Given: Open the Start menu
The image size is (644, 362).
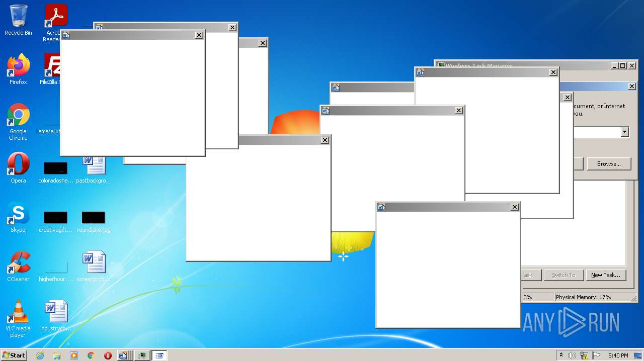Looking at the screenshot, I should click(x=14, y=355).
